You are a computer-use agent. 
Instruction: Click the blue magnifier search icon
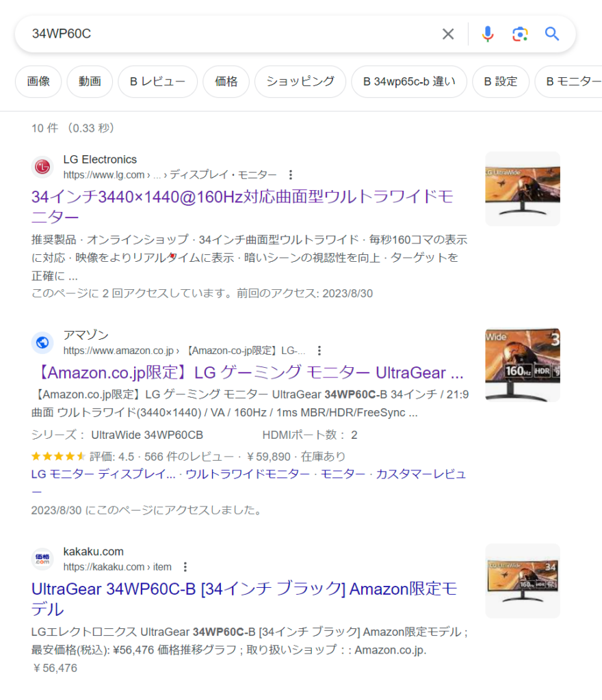point(552,34)
